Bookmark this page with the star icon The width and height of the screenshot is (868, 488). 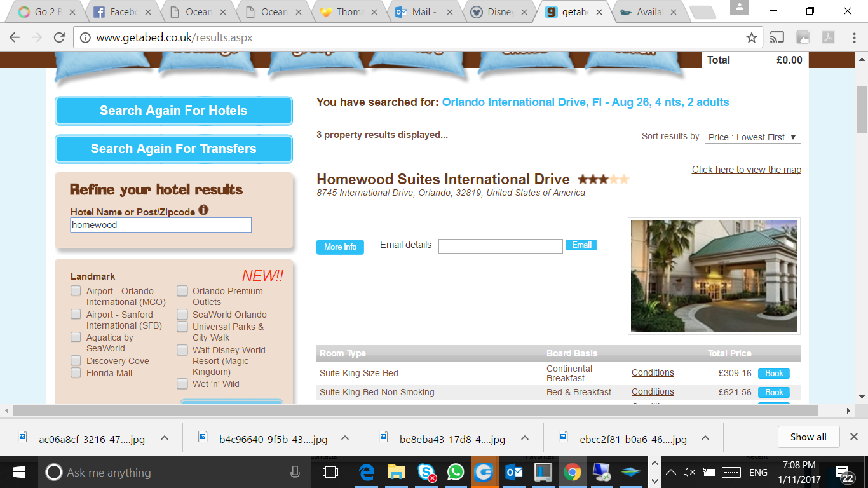752,37
